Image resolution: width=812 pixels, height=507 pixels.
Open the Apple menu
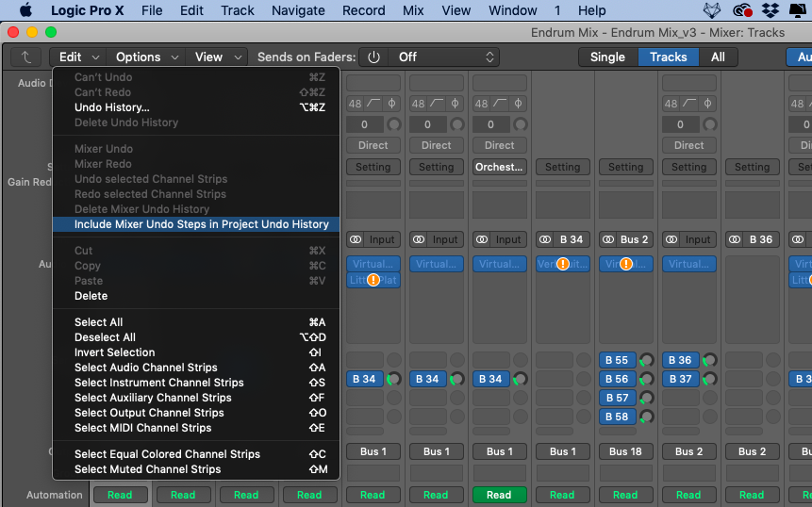(x=25, y=10)
